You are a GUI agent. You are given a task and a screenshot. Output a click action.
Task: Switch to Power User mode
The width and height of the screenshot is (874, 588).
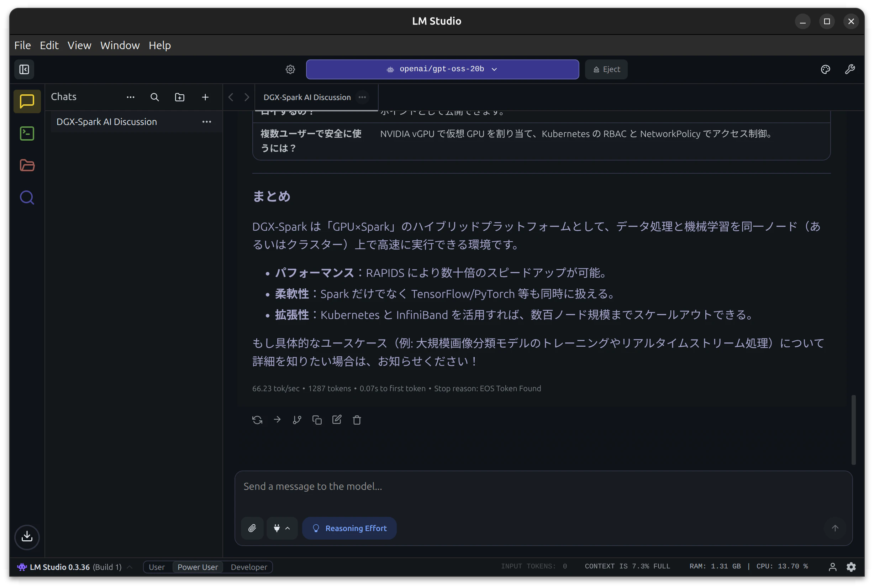[x=198, y=567]
